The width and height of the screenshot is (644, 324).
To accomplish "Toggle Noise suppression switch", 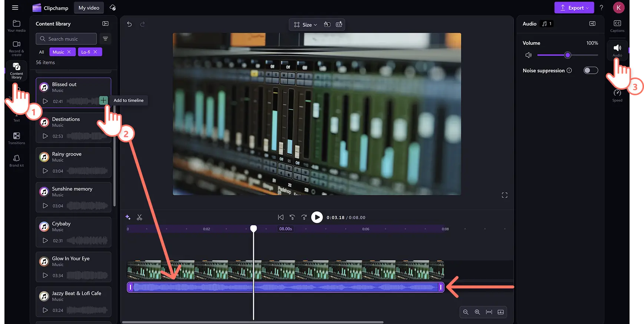I will pyautogui.click(x=591, y=70).
